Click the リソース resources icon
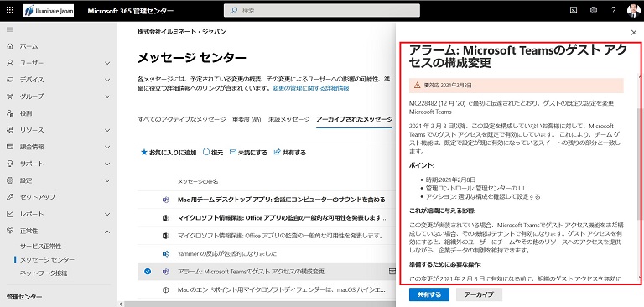This screenshot has width=644, height=307. (10, 130)
